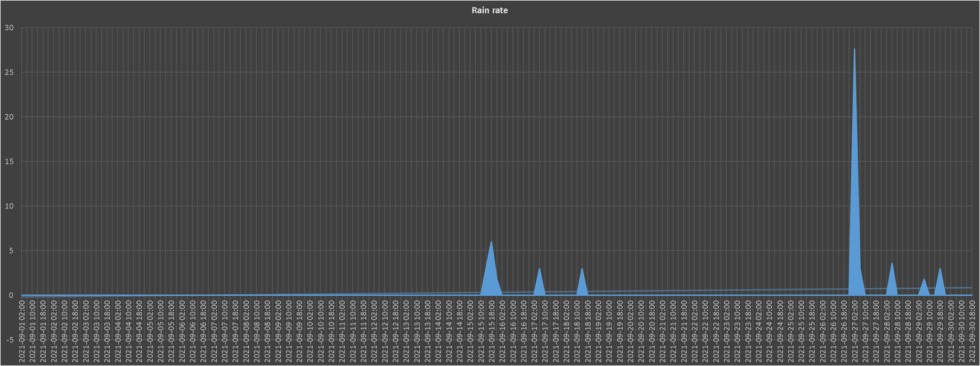This screenshot has height=366, width=980.
Task: Click the first x-axis label 2021-09-01 02:00
Action: click(22, 331)
